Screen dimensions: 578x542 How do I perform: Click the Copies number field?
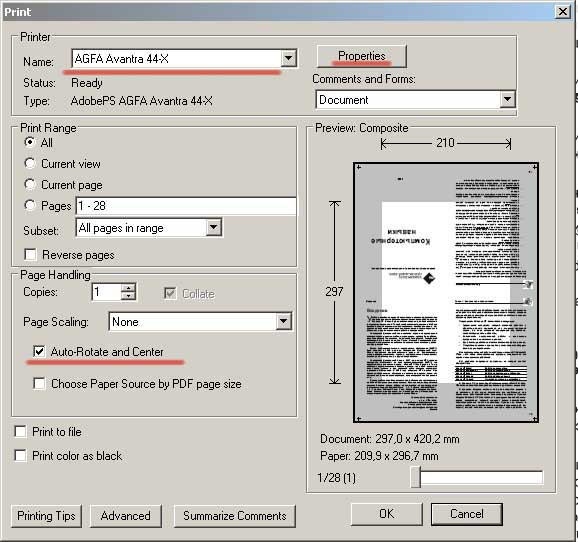point(106,292)
